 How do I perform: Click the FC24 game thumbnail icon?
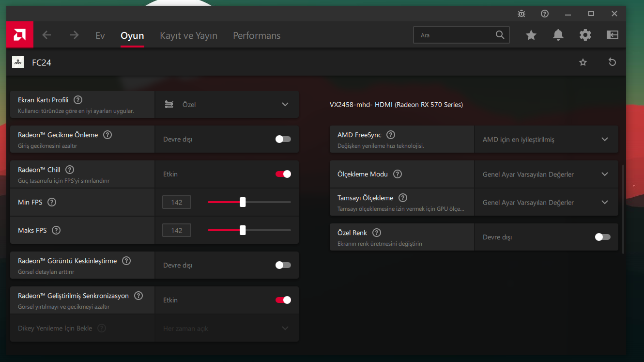(18, 62)
